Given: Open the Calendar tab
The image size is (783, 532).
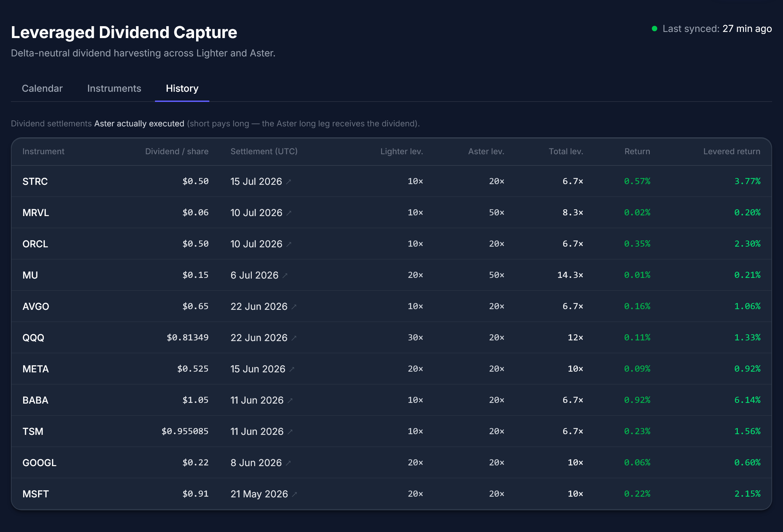Looking at the screenshot, I should pos(42,88).
